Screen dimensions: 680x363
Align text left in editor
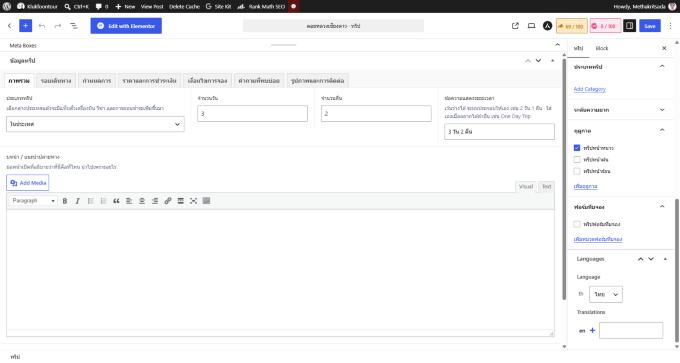129,201
